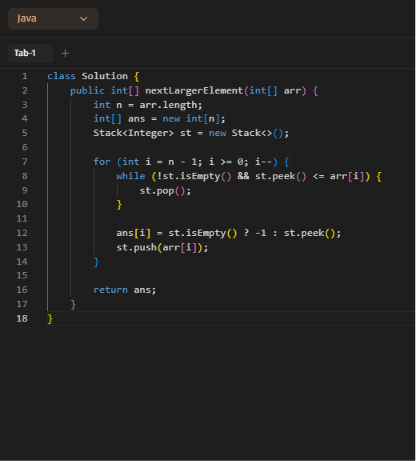Click 'arr.length;' on line 3

click(x=171, y=105)
